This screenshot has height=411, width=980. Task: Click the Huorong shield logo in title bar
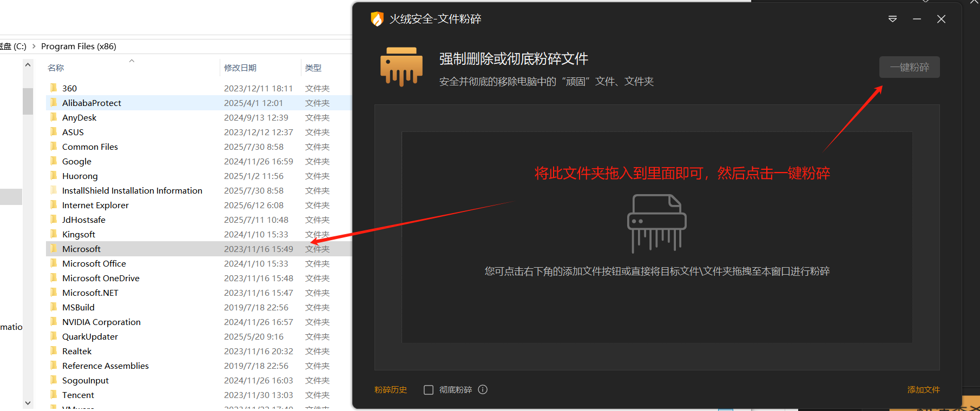point(377,19)
